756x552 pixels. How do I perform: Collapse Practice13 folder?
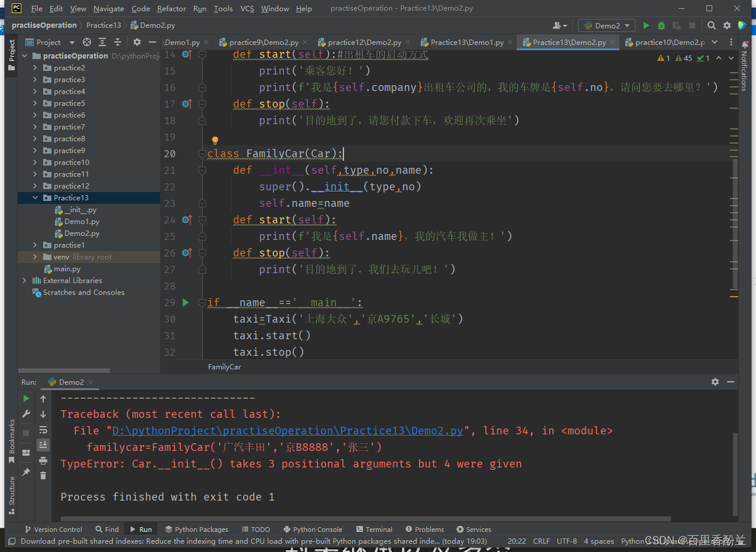click(35, 198)
